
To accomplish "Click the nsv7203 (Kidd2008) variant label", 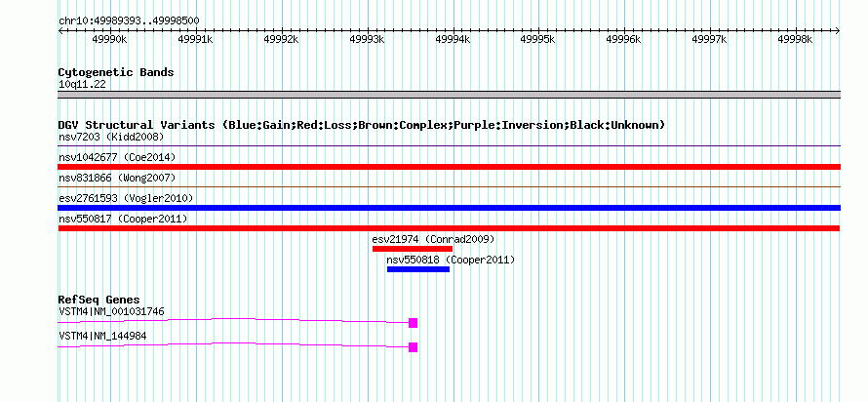I will (x=111, y=137).
